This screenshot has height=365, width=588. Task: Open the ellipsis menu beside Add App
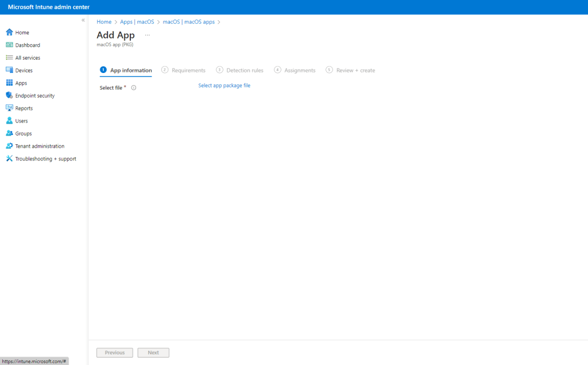[x=148, y=35]
